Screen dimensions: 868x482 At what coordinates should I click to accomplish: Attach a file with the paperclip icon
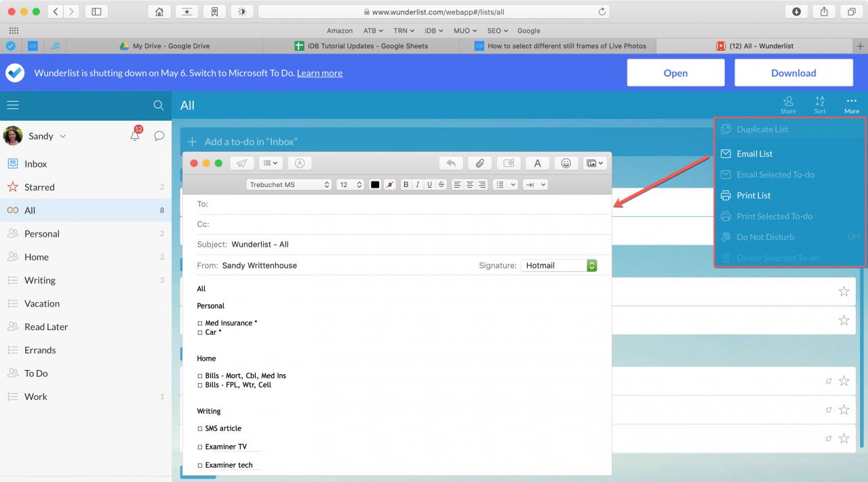pyautogui.click(x=479, y=163)
